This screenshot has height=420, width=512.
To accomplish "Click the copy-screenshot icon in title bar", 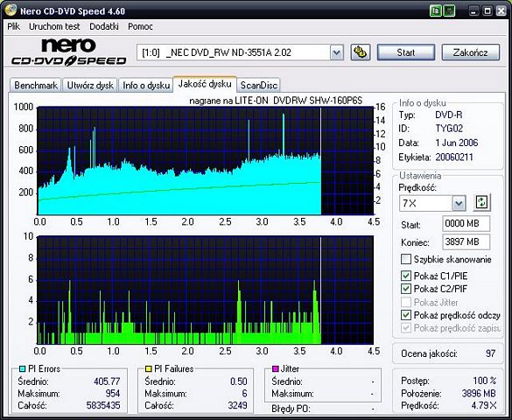I will 435,11.
